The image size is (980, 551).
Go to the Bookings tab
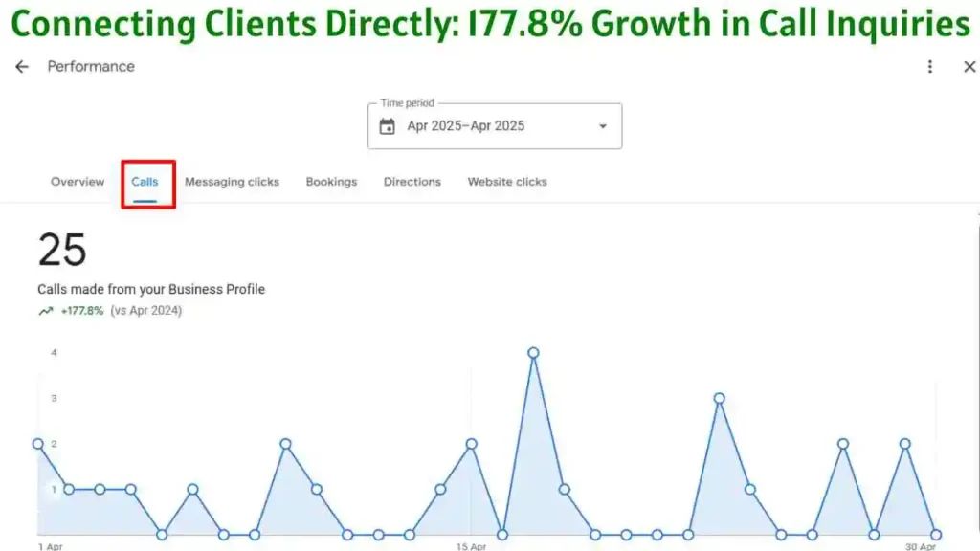pyautogui.click(x=331, y=182)
